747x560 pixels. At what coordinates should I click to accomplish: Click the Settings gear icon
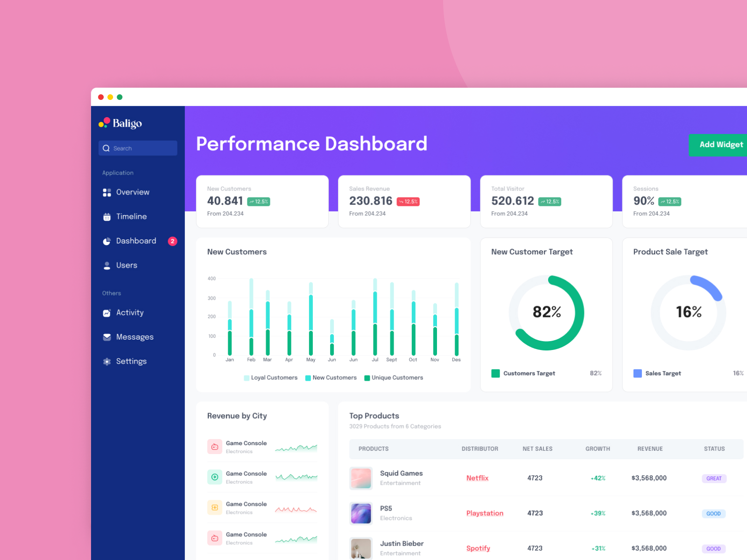click(106, 361)
